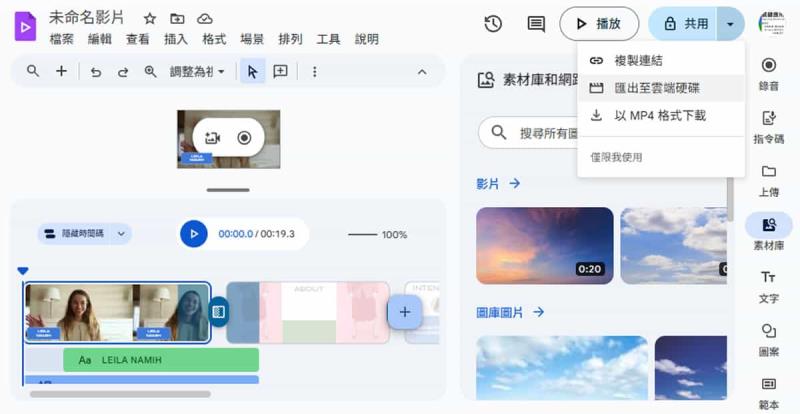This screenshot has width=800, height=414.
Task: Select 以 MP4 格式下載 entry
Action: (x=661, y=116)
